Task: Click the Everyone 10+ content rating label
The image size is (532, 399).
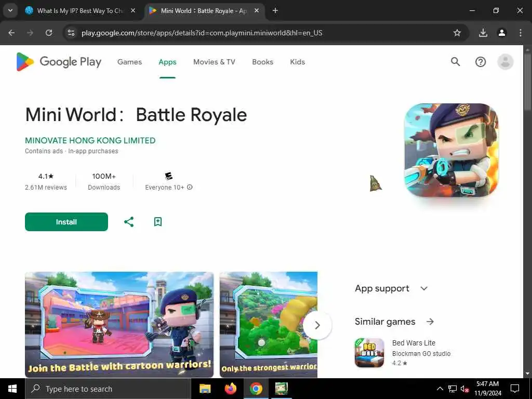Action: tap(165, 187)
